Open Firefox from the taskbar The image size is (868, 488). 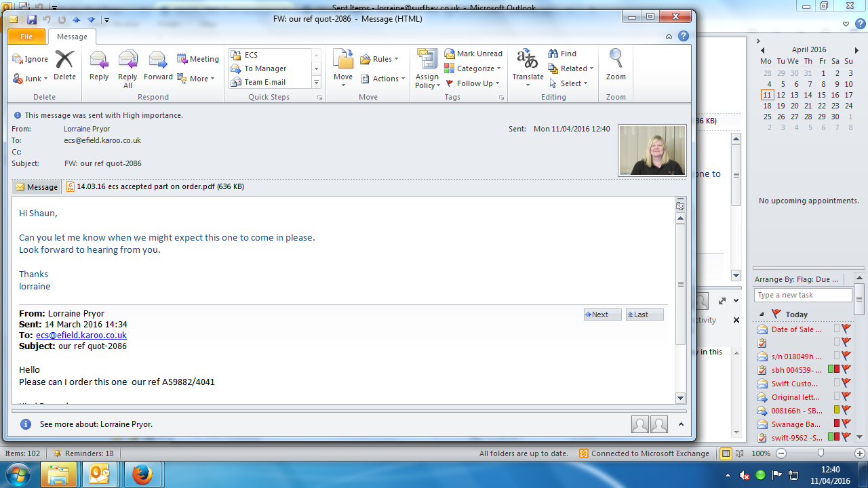point(142,475)
